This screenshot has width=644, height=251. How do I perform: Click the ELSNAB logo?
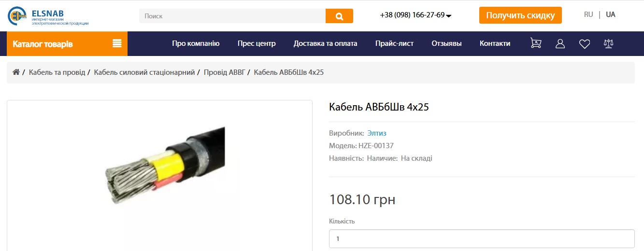pos(48,16)
